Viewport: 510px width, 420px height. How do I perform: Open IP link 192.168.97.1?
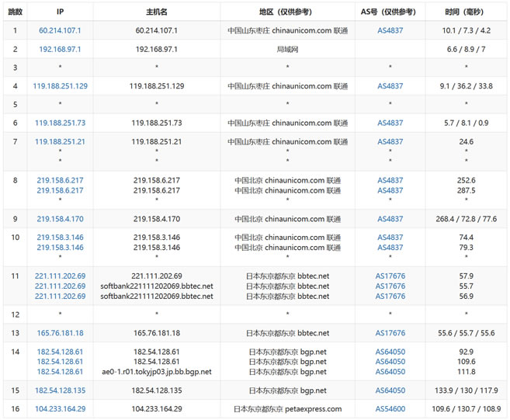60,49
